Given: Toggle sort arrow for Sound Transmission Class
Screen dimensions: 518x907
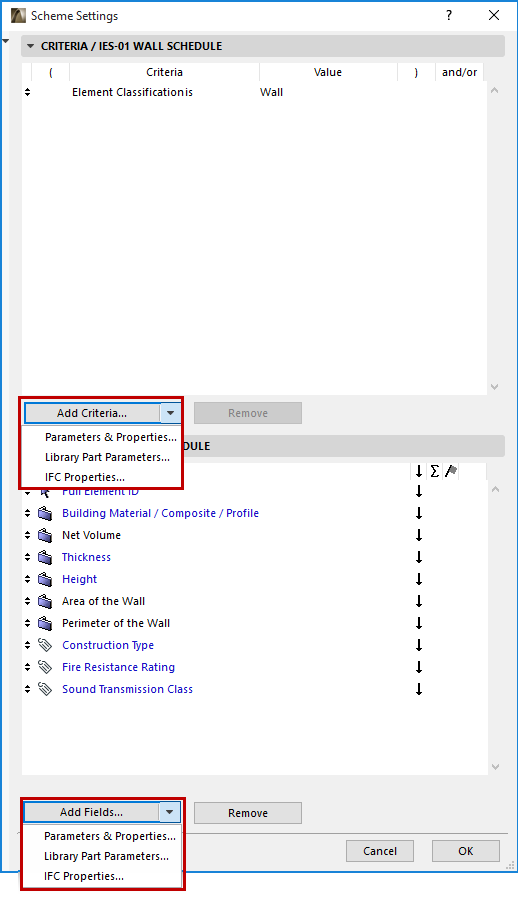Looking at the screenshot, I should [x=419, y=690].
